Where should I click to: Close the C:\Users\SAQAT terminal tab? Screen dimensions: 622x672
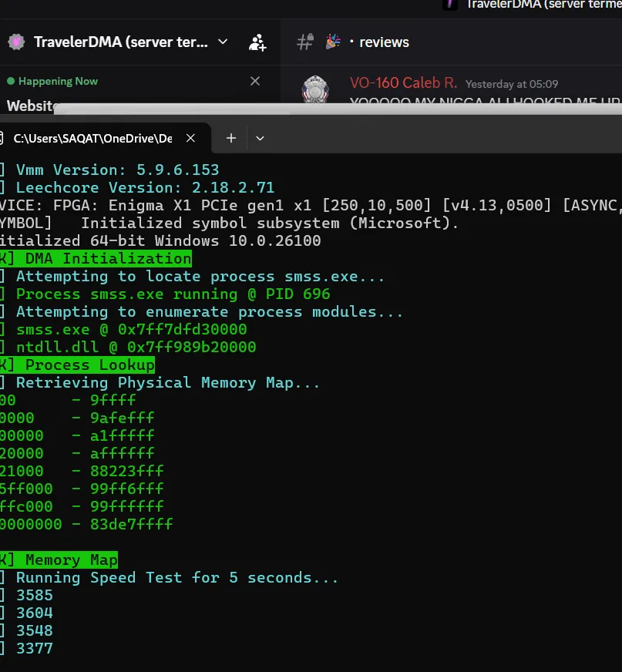click(190, 138)
